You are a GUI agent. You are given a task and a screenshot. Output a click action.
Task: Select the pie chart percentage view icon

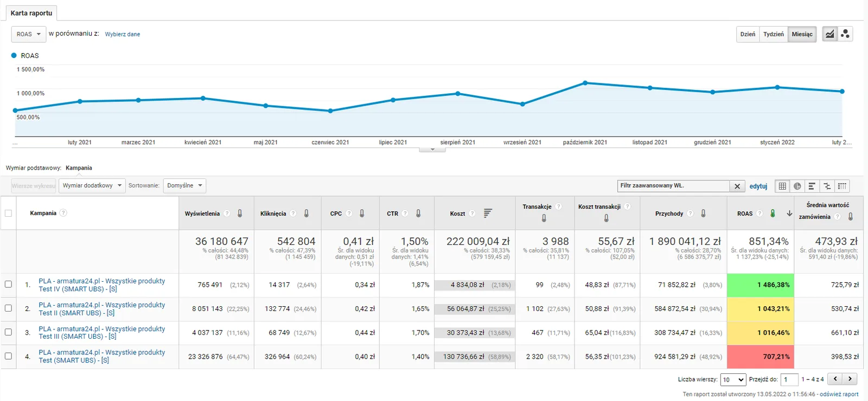click(x=797, y=186)
